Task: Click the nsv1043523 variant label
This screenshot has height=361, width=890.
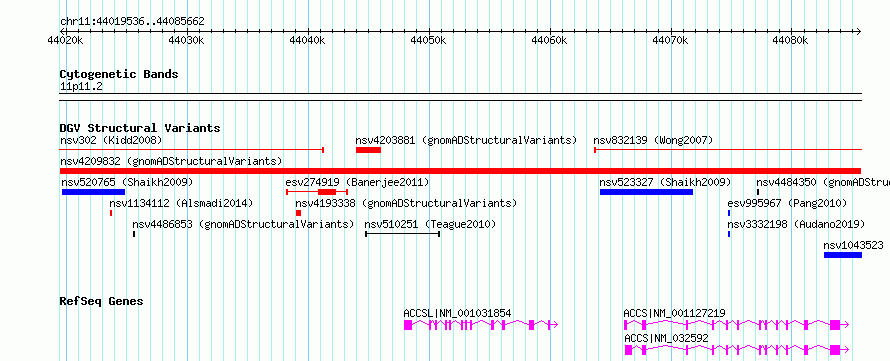Action: pyautogui.click(x=854, y=245)
